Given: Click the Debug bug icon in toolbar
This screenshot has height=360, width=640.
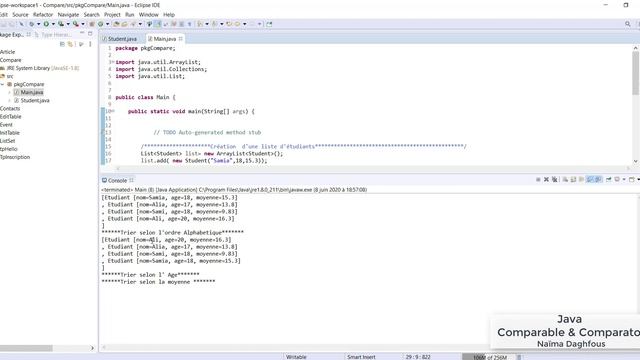Looking at the screenshot, I should [x=31, y=24].
